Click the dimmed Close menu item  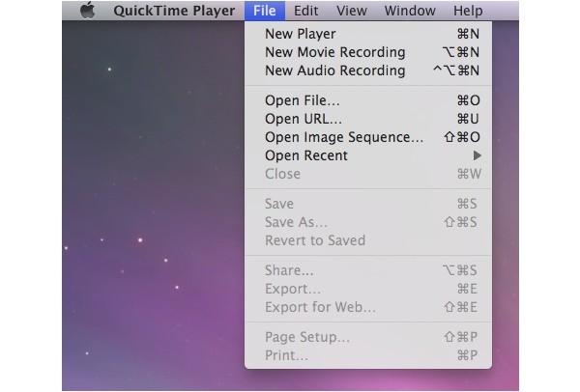pyautogui.click(x=368, y=174)
